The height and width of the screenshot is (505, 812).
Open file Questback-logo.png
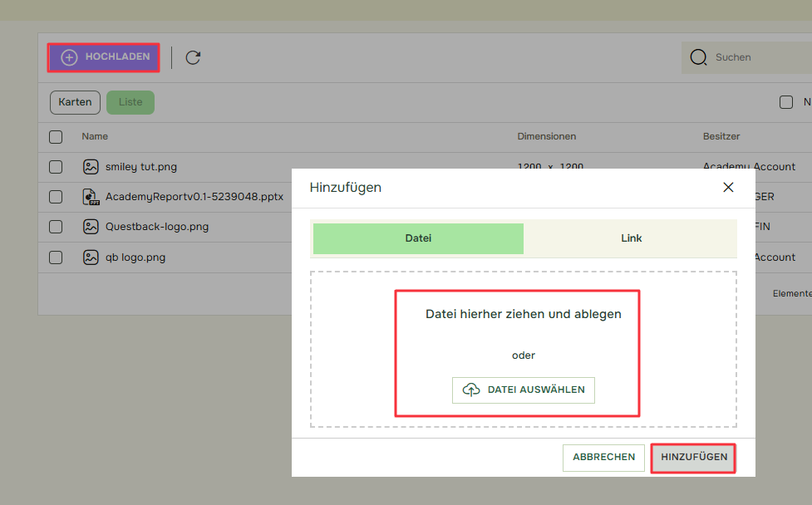[x=157, y=227]
